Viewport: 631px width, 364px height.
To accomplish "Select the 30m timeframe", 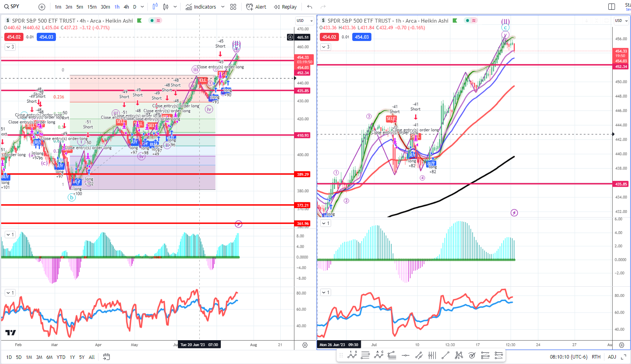I will pos(105,7).
